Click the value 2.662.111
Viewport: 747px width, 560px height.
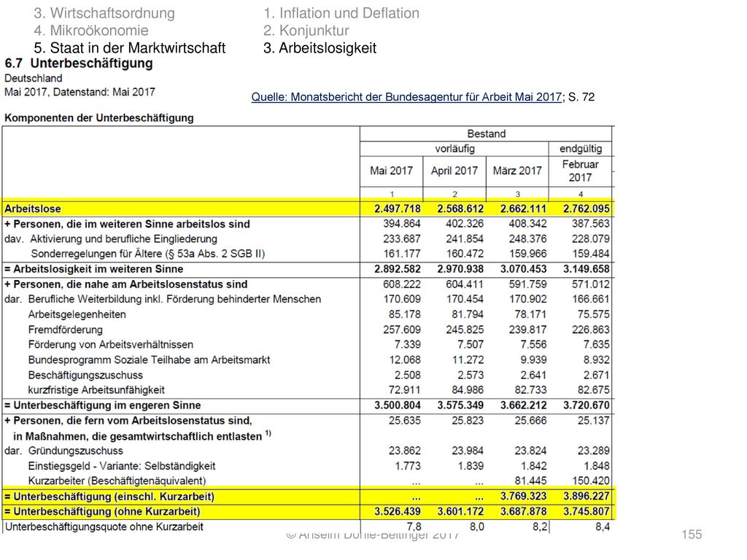pyautogui.click(x=523, y=209)
